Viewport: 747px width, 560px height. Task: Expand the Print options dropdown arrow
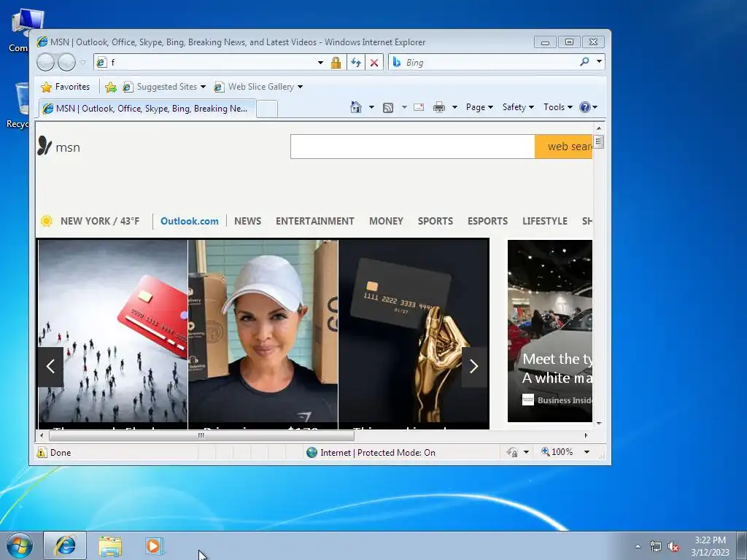tap(454, 107)
